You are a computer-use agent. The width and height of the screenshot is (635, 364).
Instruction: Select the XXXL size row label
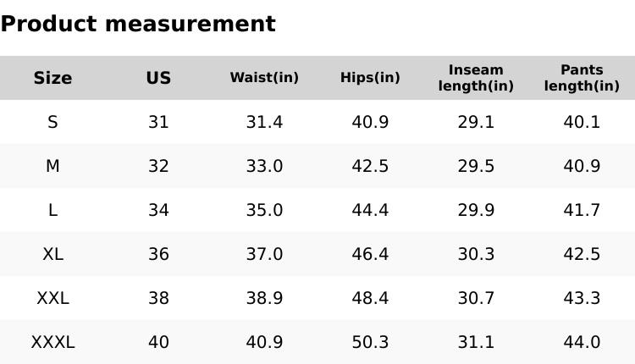click(x=52, y=342)
